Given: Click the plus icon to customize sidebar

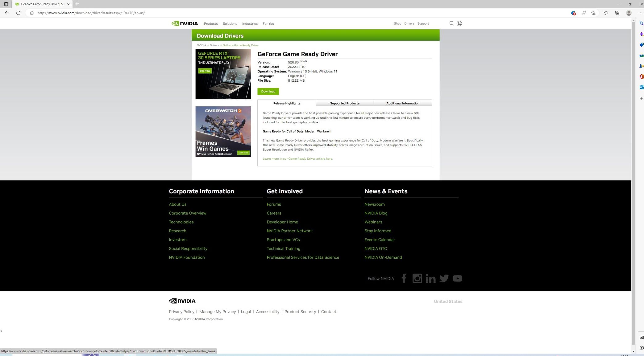Looking at the screenshot, I should point(641,99).
